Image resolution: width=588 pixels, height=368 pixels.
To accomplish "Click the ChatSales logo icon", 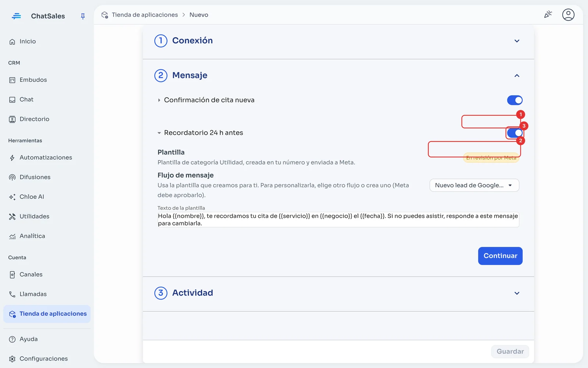I will pyautogui.click(x=16, y=16).
